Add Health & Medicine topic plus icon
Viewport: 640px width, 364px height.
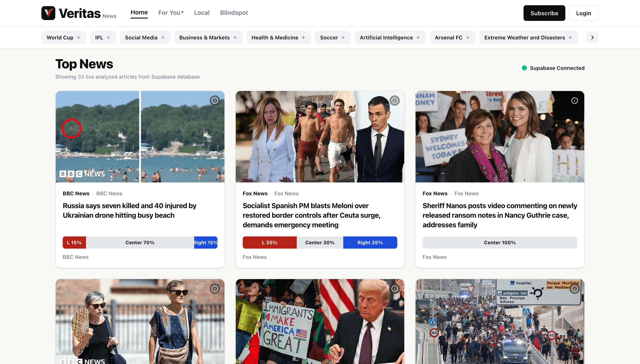tap(304, 37)
